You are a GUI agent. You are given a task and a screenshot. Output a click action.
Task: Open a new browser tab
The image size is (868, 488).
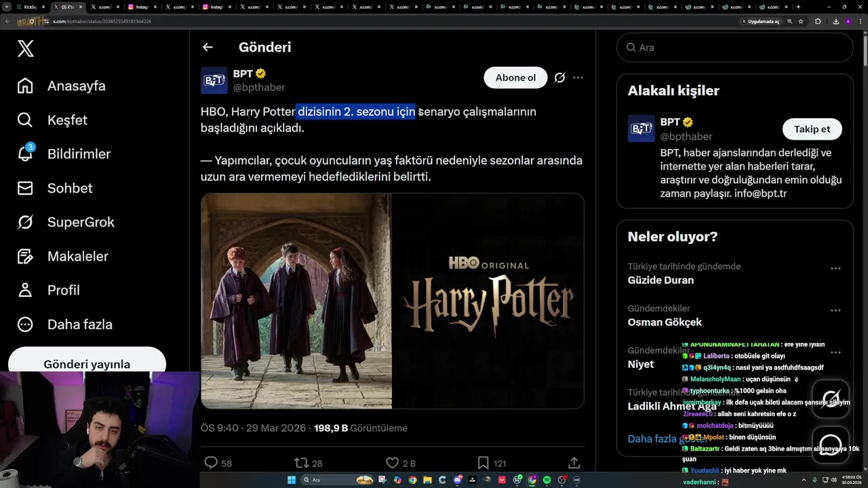pos(798,7)
